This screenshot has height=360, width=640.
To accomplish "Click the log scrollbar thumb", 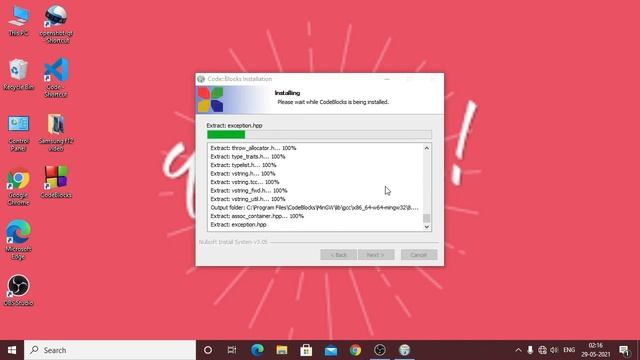I will click(427, 218).
